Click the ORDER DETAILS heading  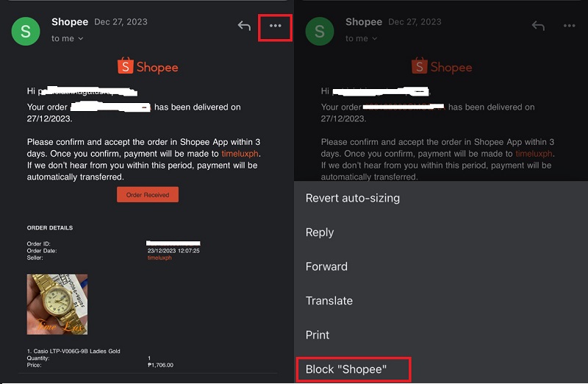[50, 227]
